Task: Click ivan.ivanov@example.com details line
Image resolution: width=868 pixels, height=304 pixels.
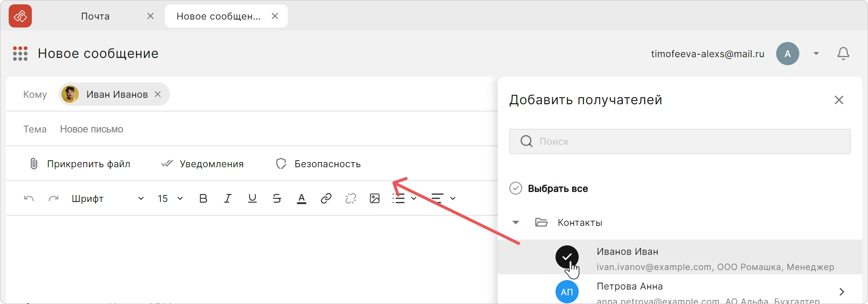Action: pyautogui.click(x=715, y=267)
